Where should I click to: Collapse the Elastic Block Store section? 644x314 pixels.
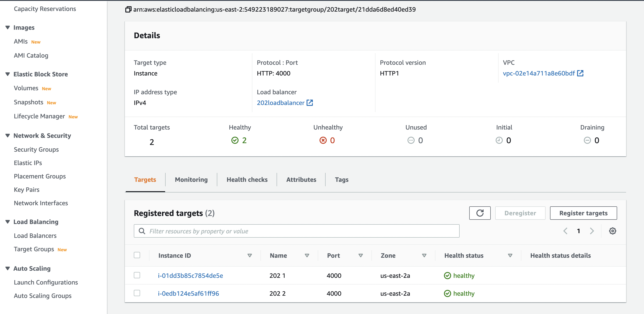tap(8, 74)
